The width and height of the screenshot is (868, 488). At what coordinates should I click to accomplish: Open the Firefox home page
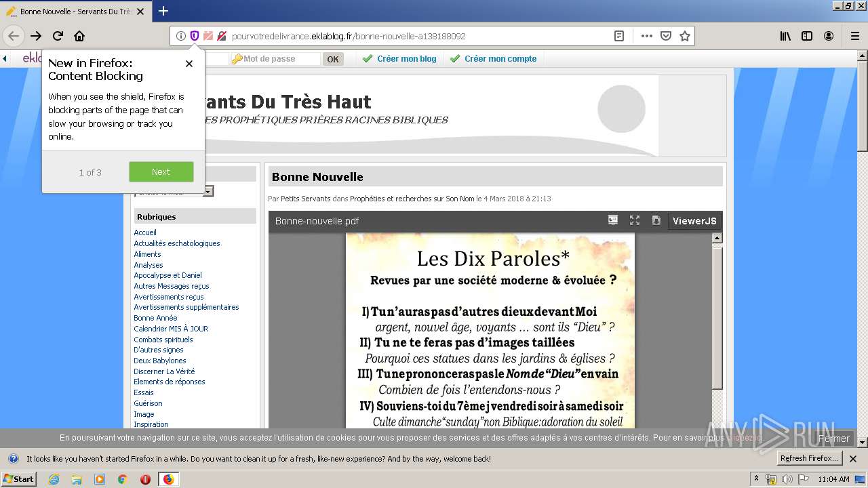coord(79,36)
